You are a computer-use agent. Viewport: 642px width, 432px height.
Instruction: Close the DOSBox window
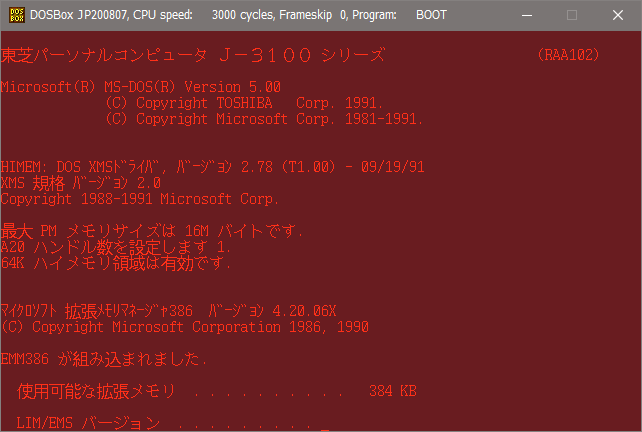coord(617,15)
